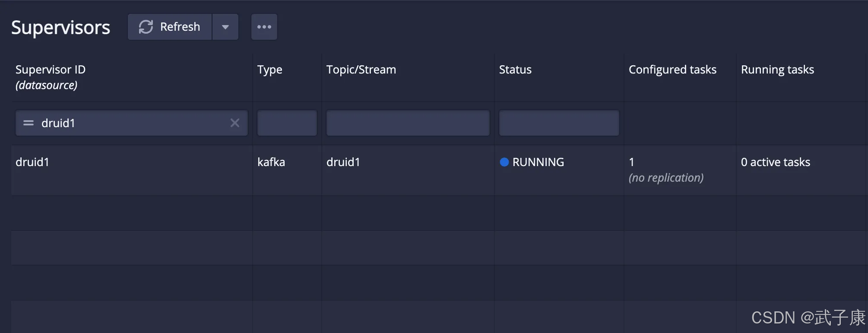Click the Status column filter box
868x333 pixels.
[x=559, y=123]
